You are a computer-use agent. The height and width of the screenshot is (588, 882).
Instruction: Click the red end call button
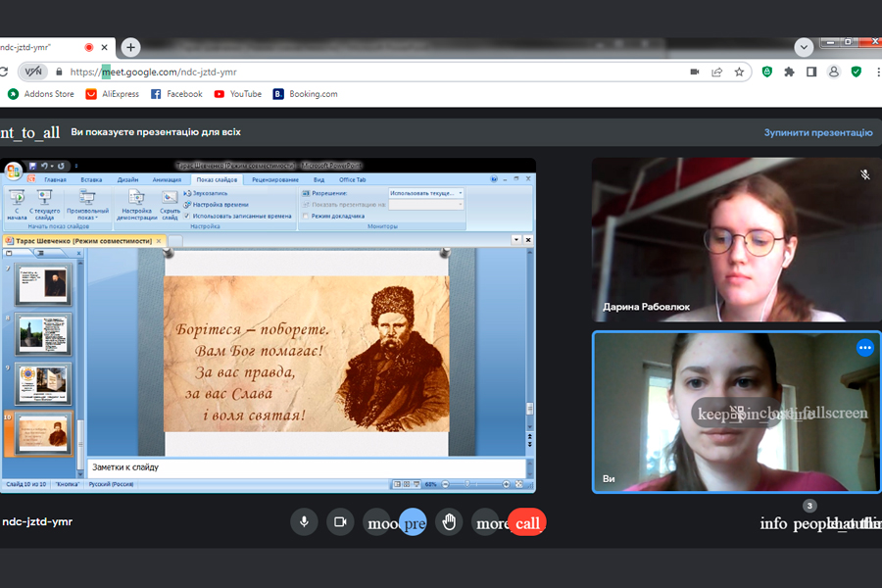527,522
